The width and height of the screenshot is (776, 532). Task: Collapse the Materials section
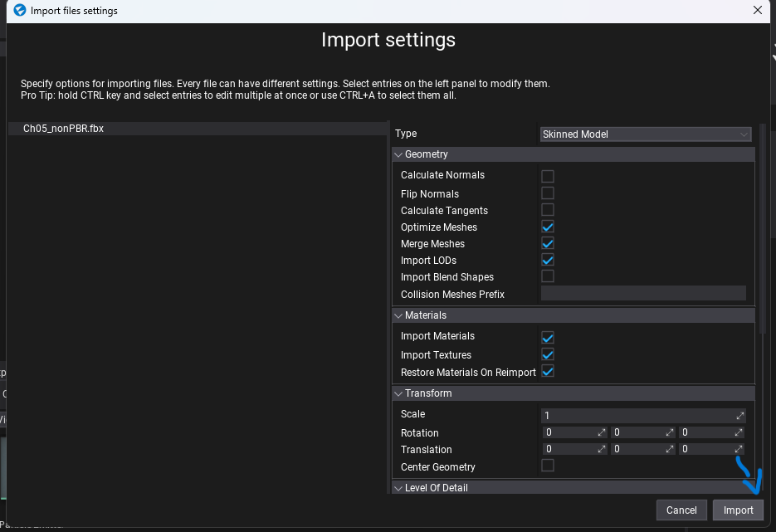tap(398, 315)
